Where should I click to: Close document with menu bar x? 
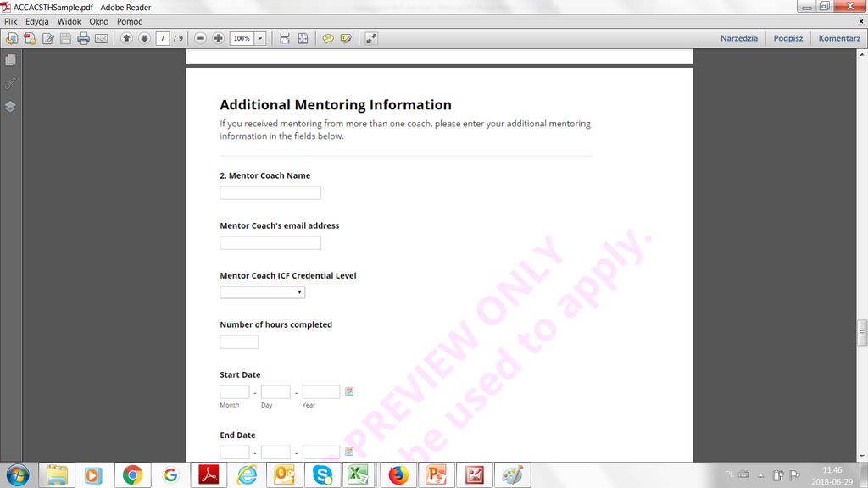point(861,21)
